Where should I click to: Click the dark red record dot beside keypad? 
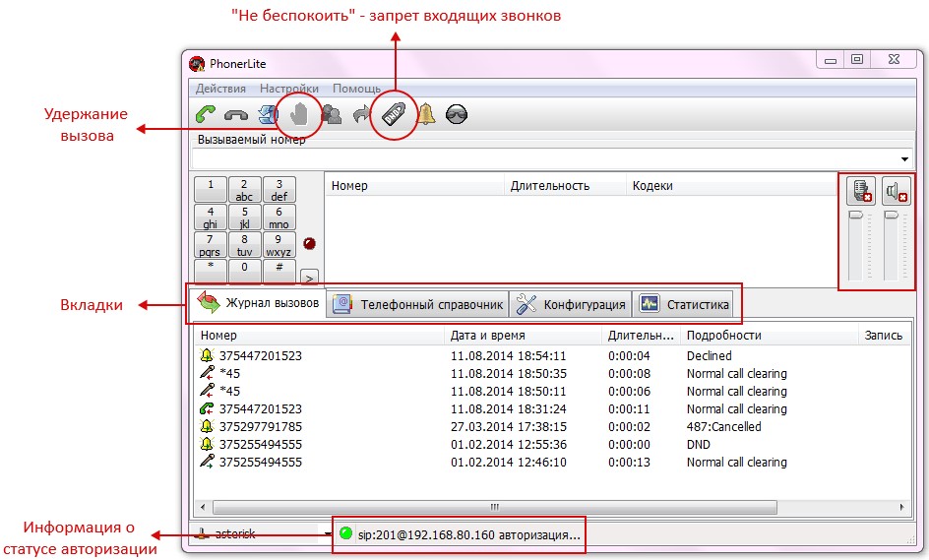click(x=309, y=243)
